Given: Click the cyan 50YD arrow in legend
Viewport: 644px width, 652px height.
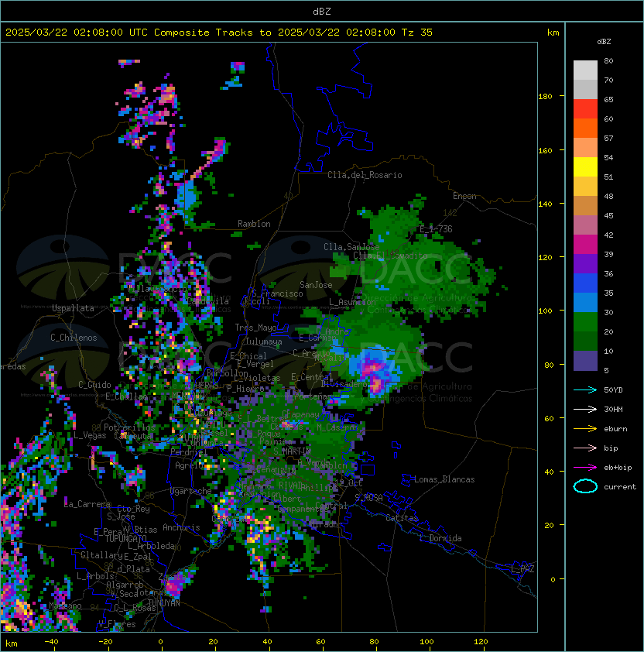Looking at the screenshot, I should click(x=585, y=389).
